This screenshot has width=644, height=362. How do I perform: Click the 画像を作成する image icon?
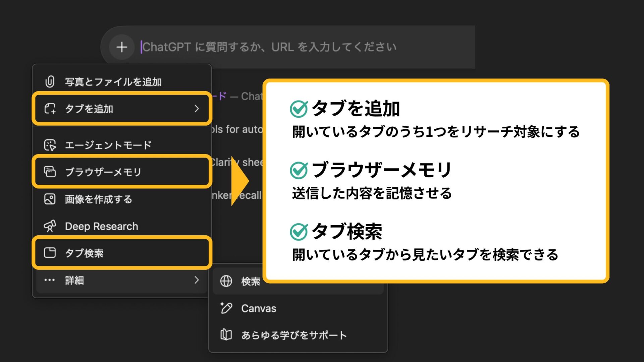(50, 199)
